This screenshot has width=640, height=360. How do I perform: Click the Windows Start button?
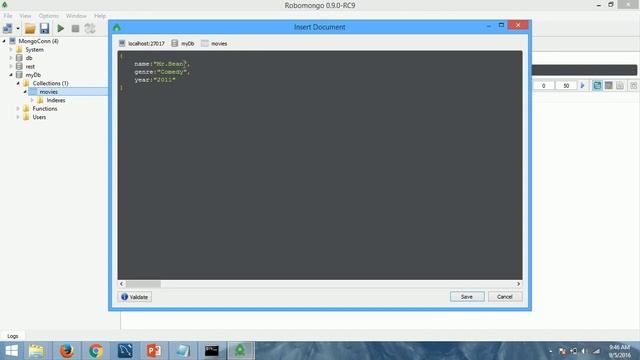(11, 351)
